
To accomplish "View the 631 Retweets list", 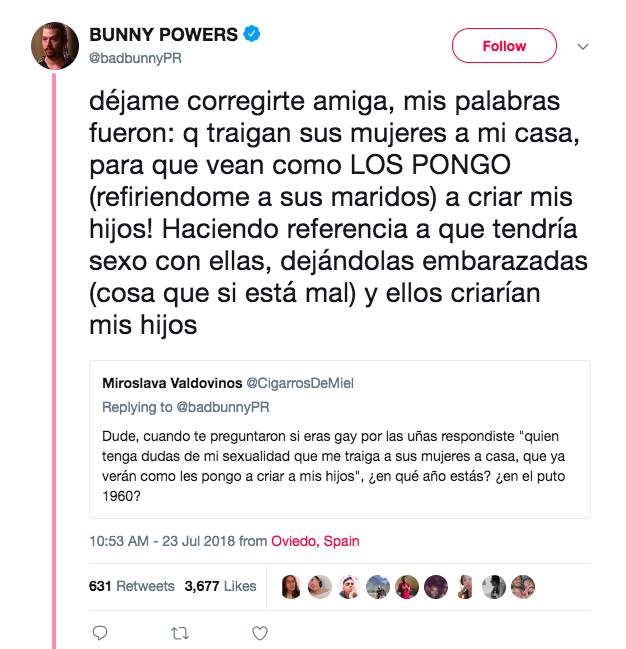I will pyautogui.click(x=131, y=587).
